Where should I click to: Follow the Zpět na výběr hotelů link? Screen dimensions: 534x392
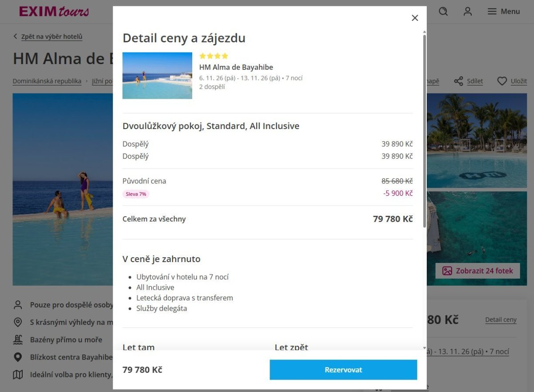(x=52, y=36)
